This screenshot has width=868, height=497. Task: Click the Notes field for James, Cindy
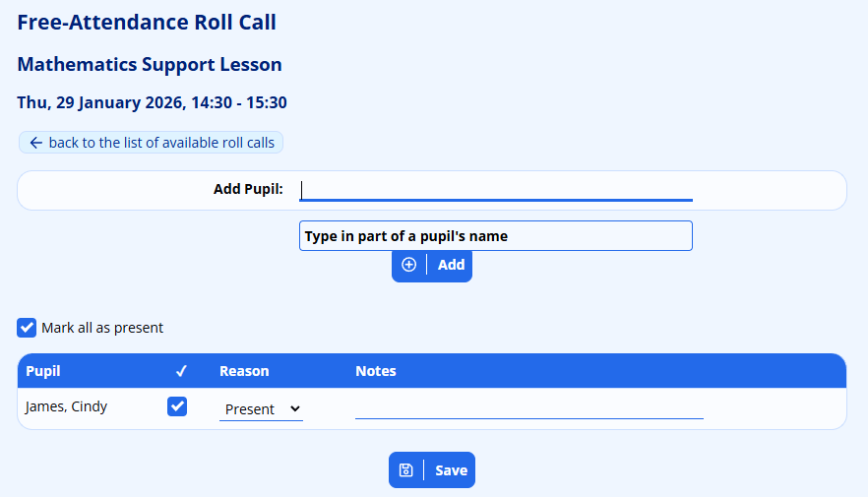[528, 407]
